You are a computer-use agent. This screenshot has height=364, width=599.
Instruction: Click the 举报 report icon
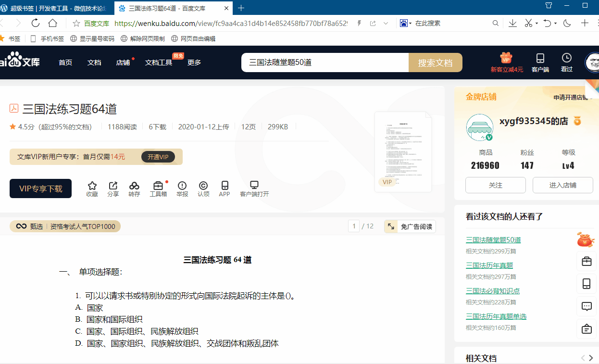point(182,188)
